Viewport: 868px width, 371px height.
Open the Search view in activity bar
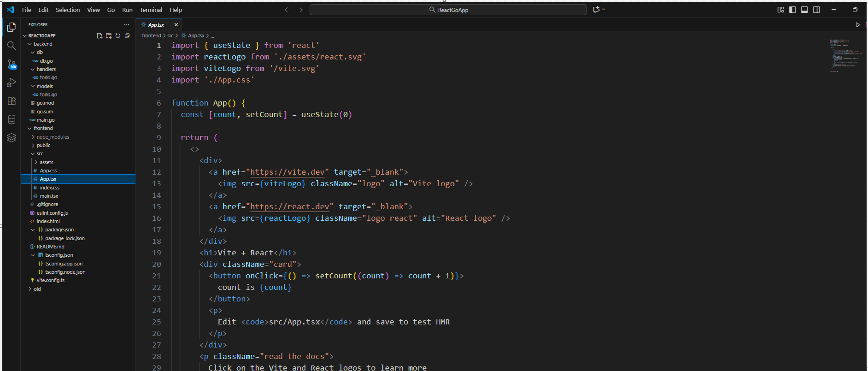[x=12, y=46]
